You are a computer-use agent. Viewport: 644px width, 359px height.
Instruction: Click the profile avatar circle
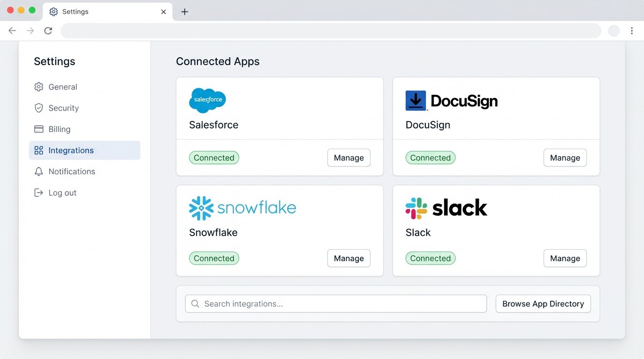coord(614,31)
